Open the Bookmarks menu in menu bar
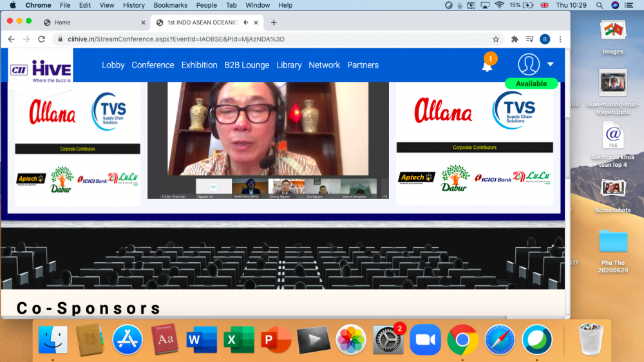The image size is (644, 362). pos(170,5)
